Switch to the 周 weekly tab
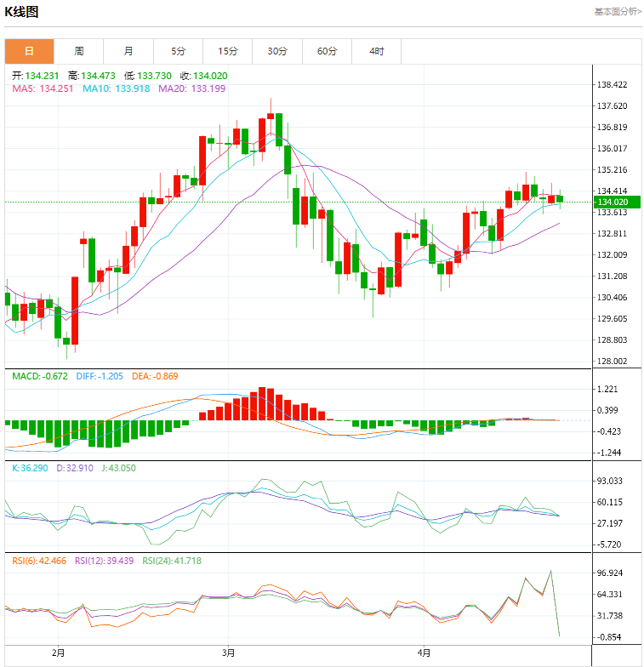644x667 pixels. [x=78, y=51]
